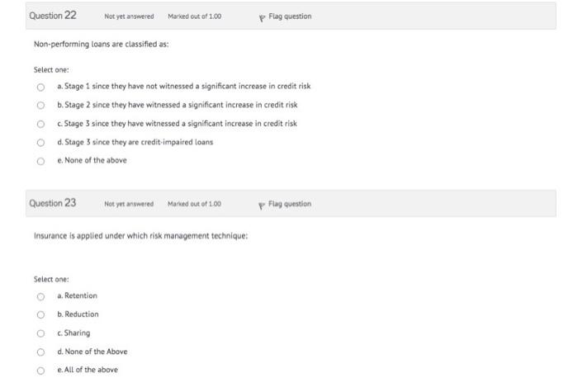
Task: Choose the Reduction option
Action: click(x=39, y=314)
